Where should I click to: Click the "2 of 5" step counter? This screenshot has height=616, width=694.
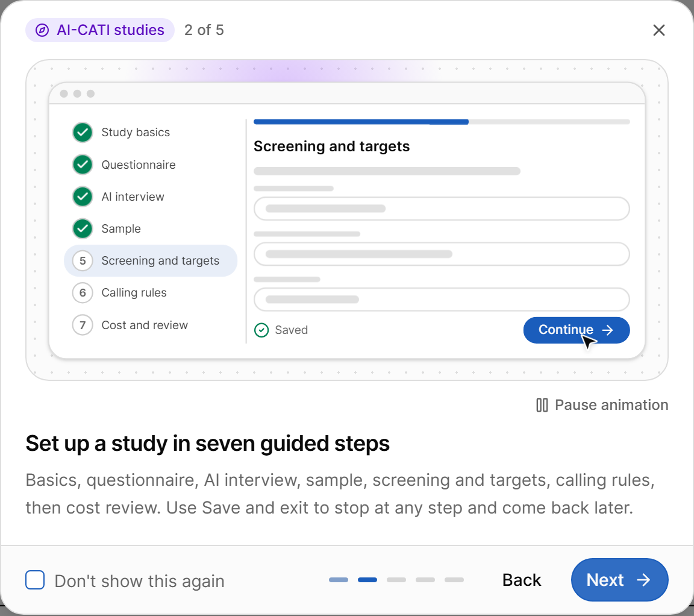[x=204, y=30]
